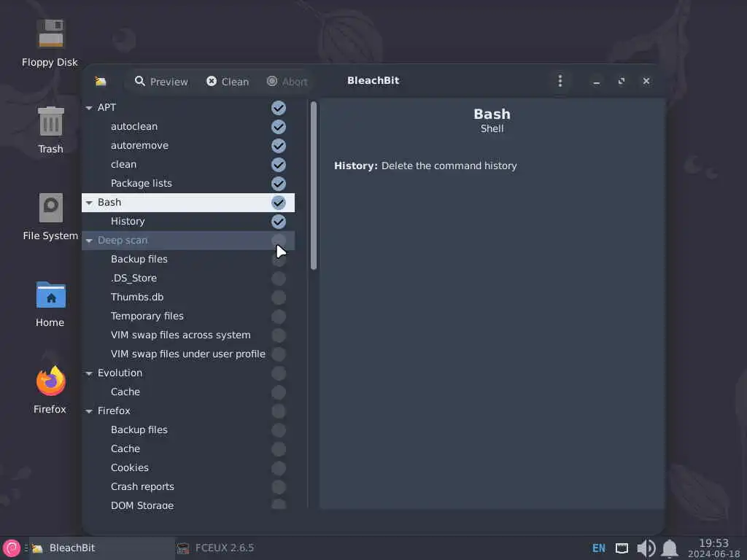The width and height of the screenshot is (747, 560).
Task: Uncheck the autoremove checkbox
Action: pyautogui.click(x=279, y=146)
